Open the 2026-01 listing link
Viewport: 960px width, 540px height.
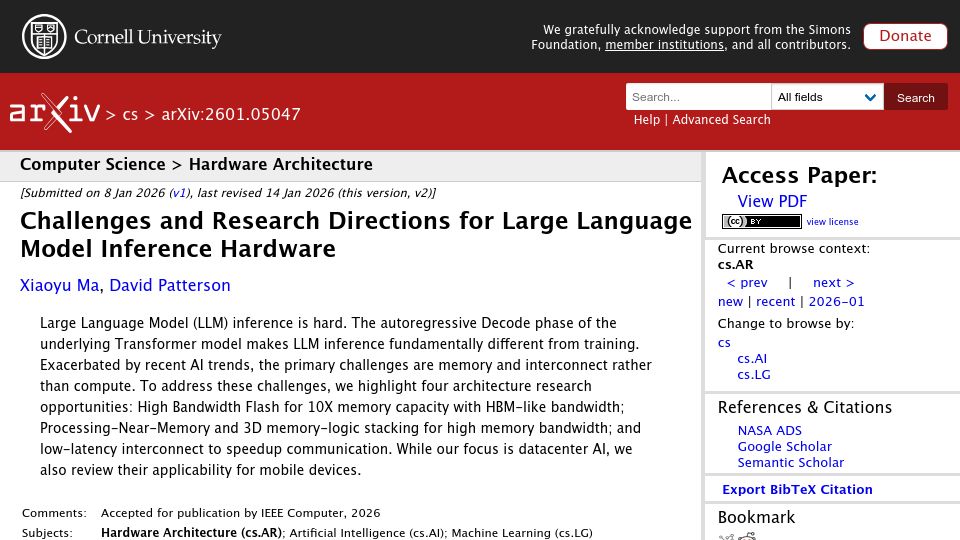click(836, 301)
